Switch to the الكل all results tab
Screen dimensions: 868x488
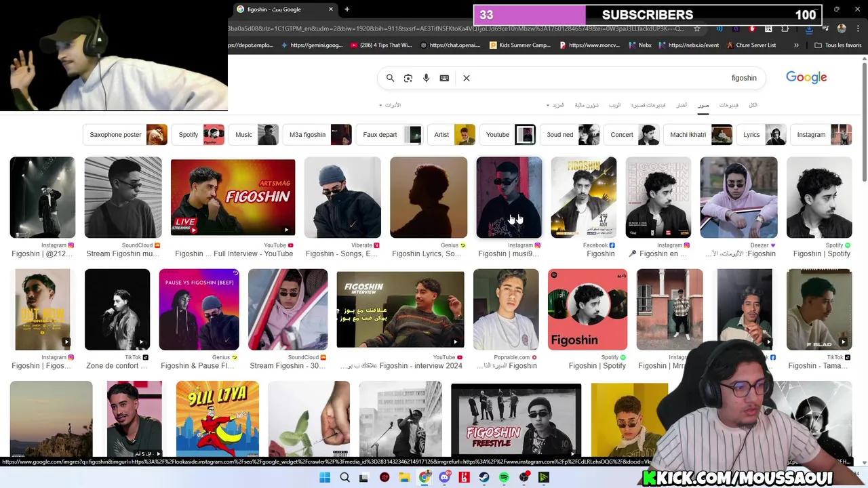tap(753, 105)
